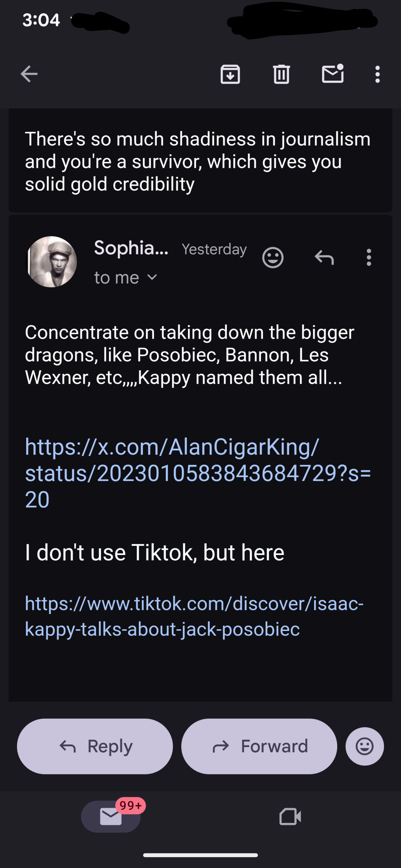Tap the back arrow to leave email

pyautogui.click(x=29, y=74)
